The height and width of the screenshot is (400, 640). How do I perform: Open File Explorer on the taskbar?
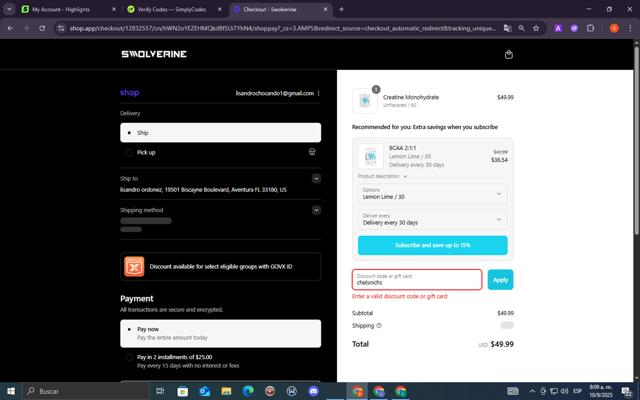(x=226, y=391)
